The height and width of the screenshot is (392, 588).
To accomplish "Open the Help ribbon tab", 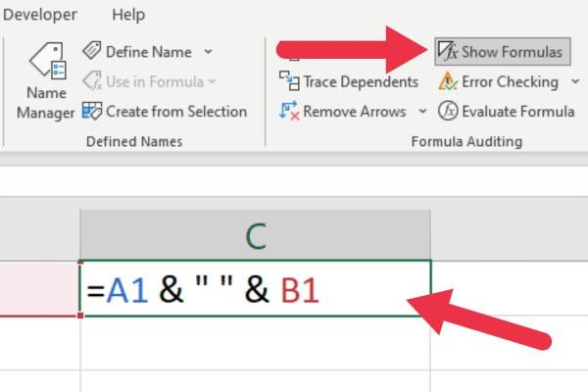I will [128, 15].
